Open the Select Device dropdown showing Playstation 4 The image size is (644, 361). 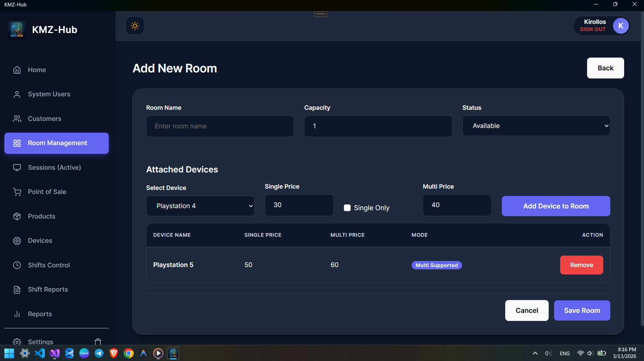click(200, 206)
